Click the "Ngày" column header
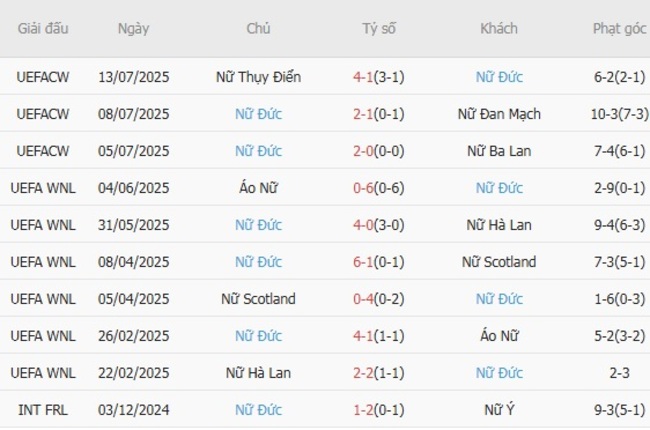650x430 pixels. (133, 28)
